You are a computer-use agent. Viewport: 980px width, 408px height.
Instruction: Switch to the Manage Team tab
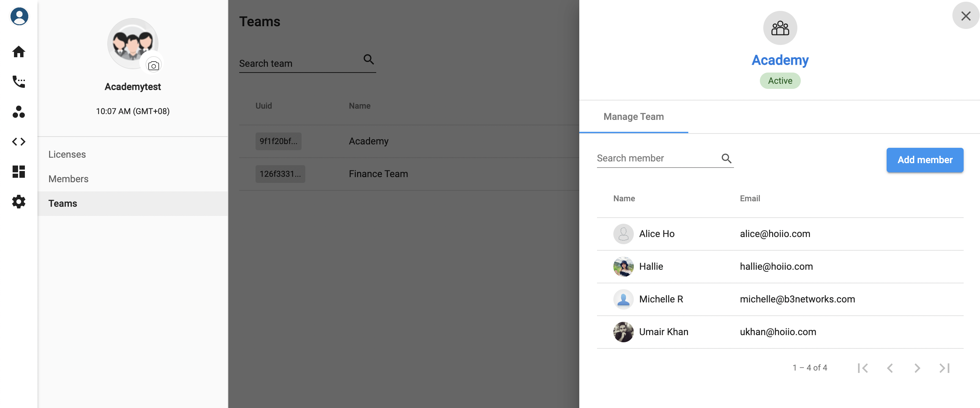tap(633, 117)
